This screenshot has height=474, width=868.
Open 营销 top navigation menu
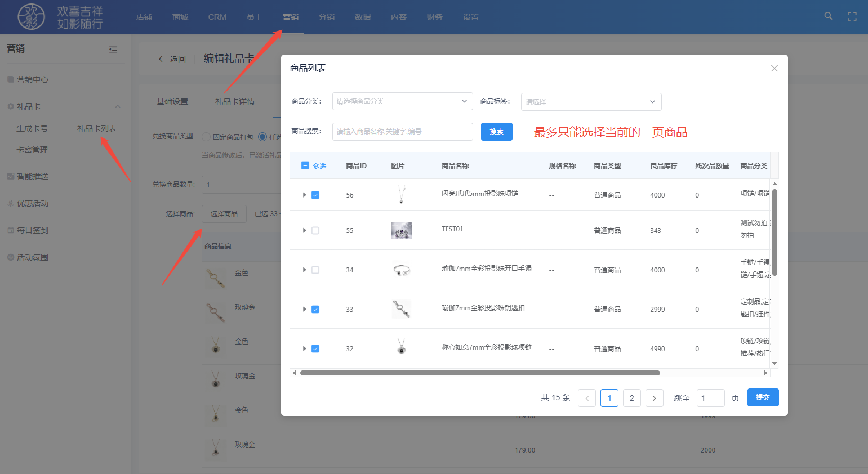291,17
